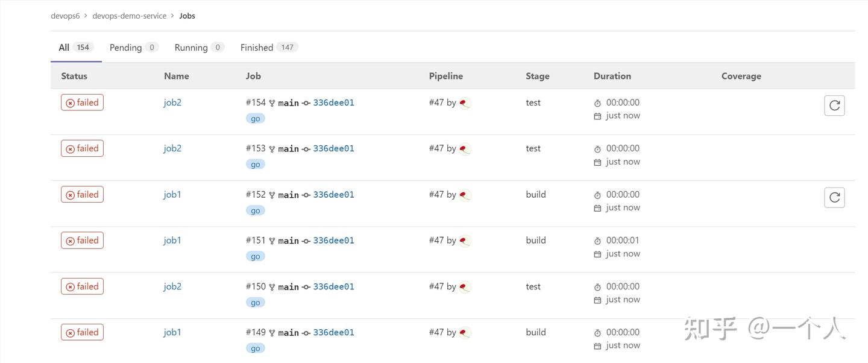Open job2 name link for job #154
868x363 pixels.
172,103
